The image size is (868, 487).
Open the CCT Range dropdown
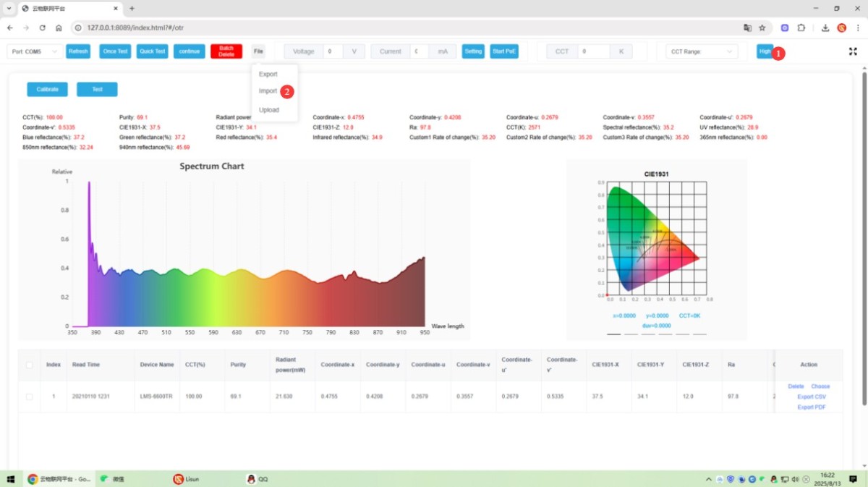tap(702, 51)
